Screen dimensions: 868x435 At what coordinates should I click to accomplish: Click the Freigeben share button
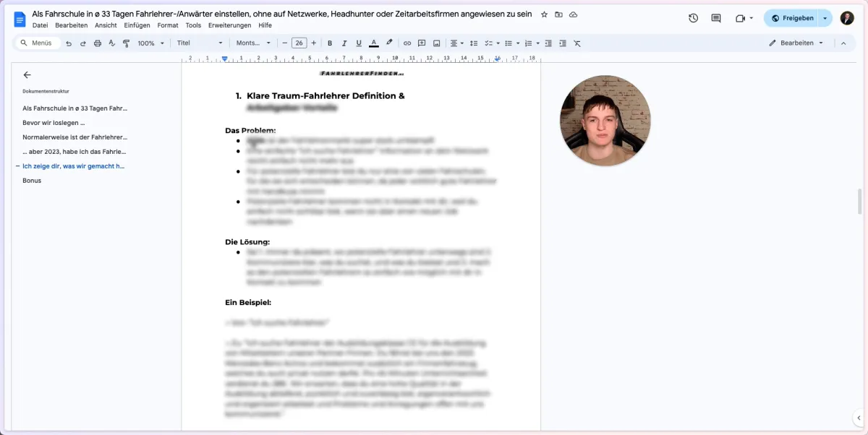pyautogui.click(x=792, y=18)
